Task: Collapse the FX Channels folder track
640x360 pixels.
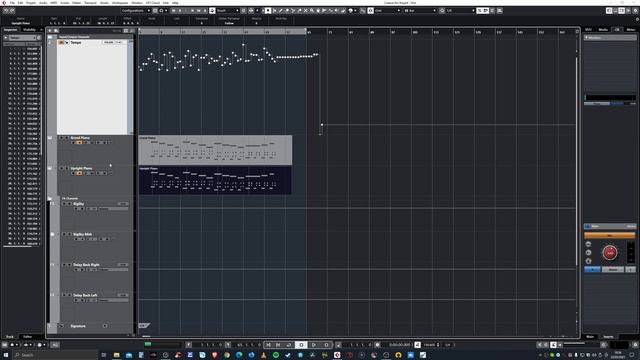Action: [50, 199]
